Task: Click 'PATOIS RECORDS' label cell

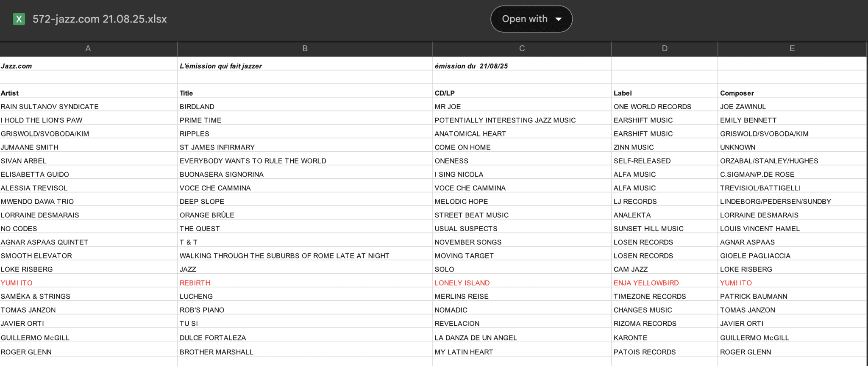Action: pyautogui.click(x=665, y=350)
